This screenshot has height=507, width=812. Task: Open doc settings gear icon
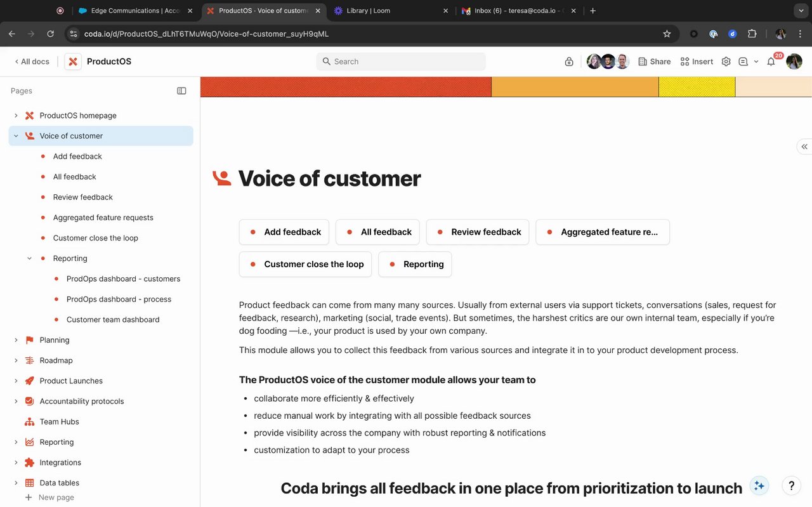(726, 62)
